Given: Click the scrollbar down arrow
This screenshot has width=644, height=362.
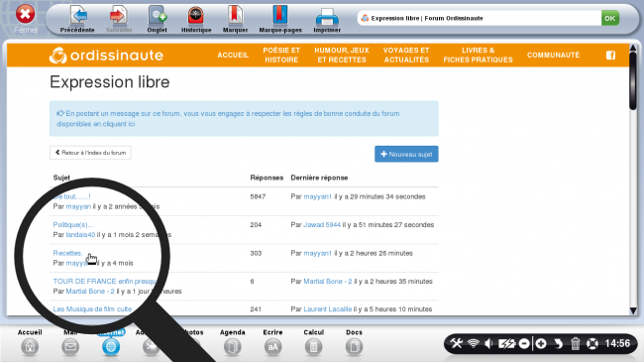Looking at the screenshot, I should pyautogui.click(x=633, y=310).
